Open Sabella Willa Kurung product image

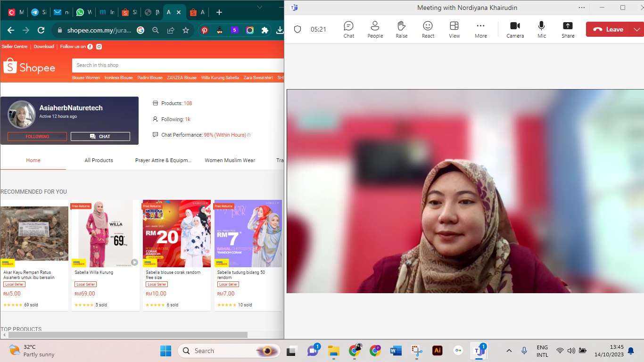tap(106, 233)
